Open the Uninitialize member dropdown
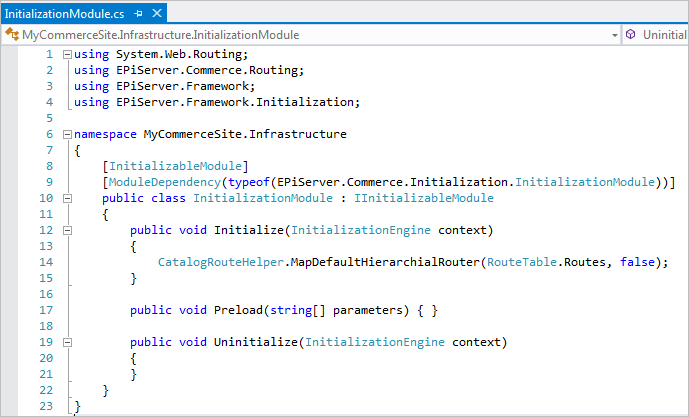This screenshot has height=417, width=689. pyautogui.click(x=664, y=35)
